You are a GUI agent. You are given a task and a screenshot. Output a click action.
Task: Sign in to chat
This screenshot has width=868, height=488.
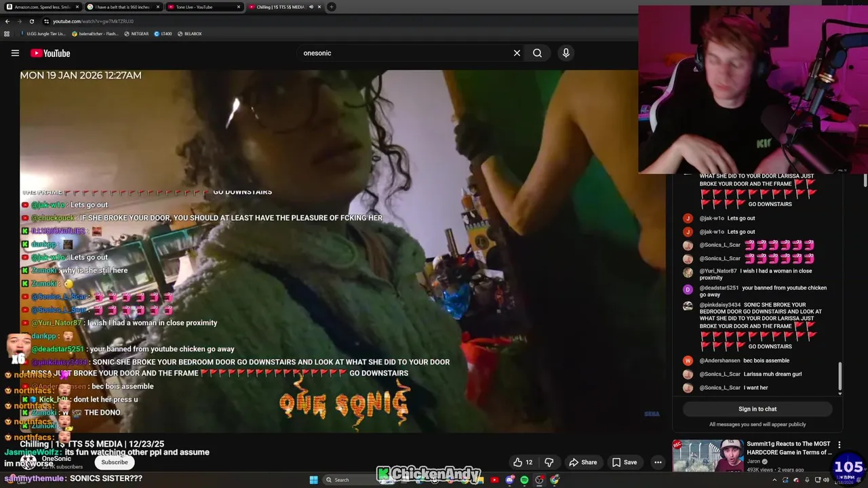pyautogui.click(x=757, y=409)
